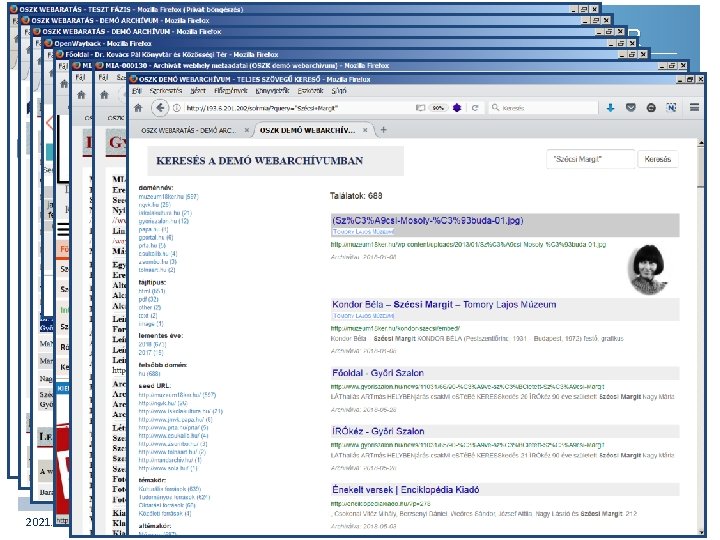Open Fájl menu in the MIA-000130 window

coord(103,77)
